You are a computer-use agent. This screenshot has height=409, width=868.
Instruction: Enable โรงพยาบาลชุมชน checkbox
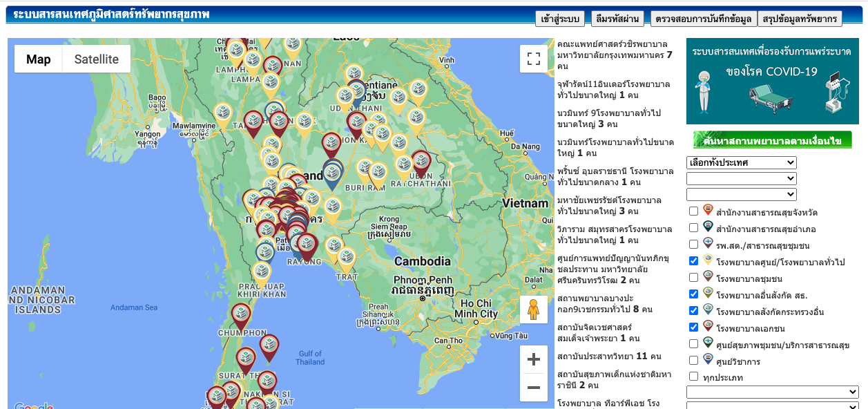(x=693, y=278)
